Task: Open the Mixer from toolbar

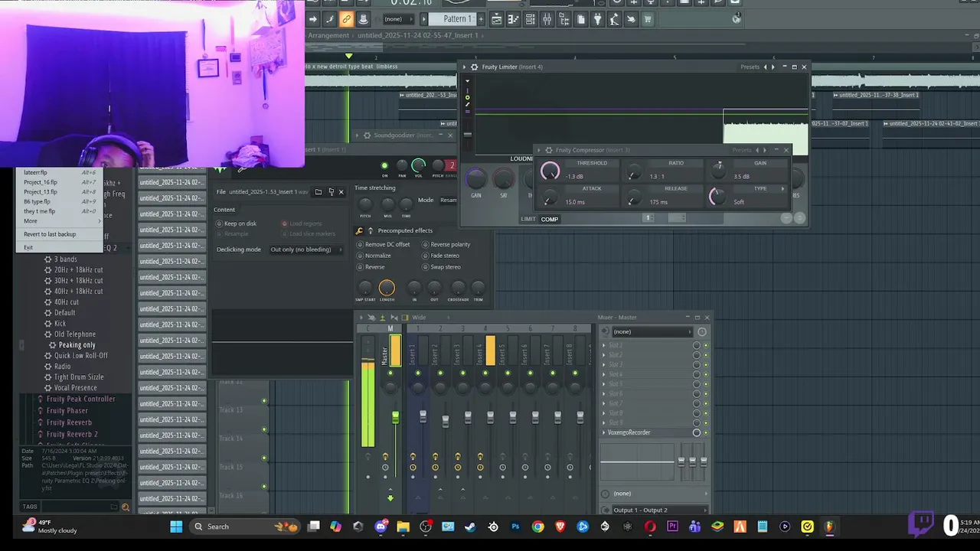Action: click(x=547, y=19)
